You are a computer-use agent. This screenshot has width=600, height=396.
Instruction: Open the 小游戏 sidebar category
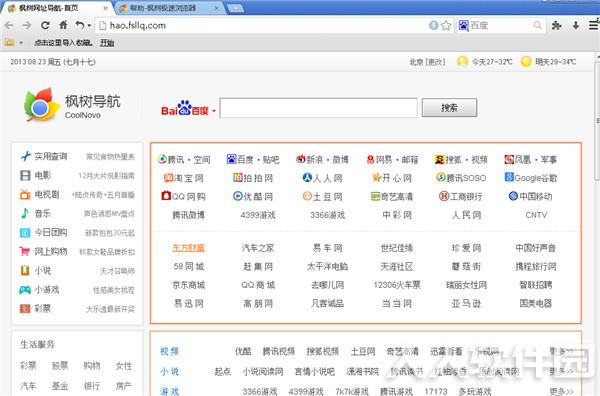pos(47,290)
